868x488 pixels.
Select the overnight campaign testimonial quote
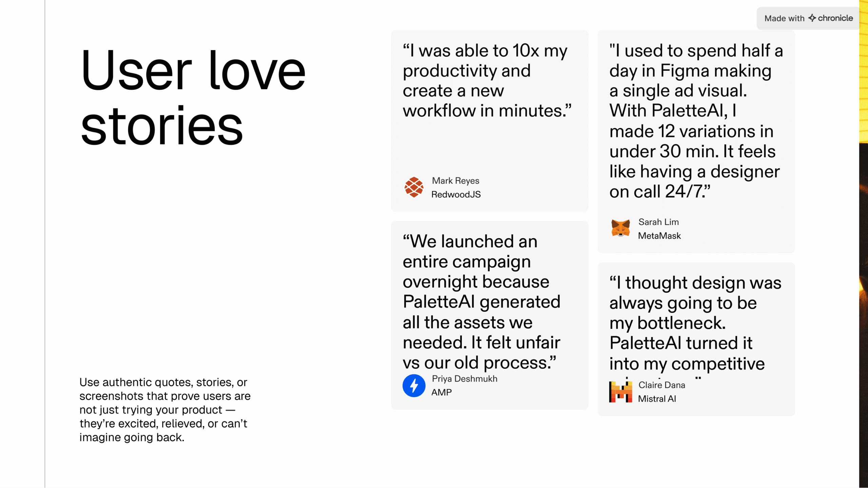pos(481,302)
